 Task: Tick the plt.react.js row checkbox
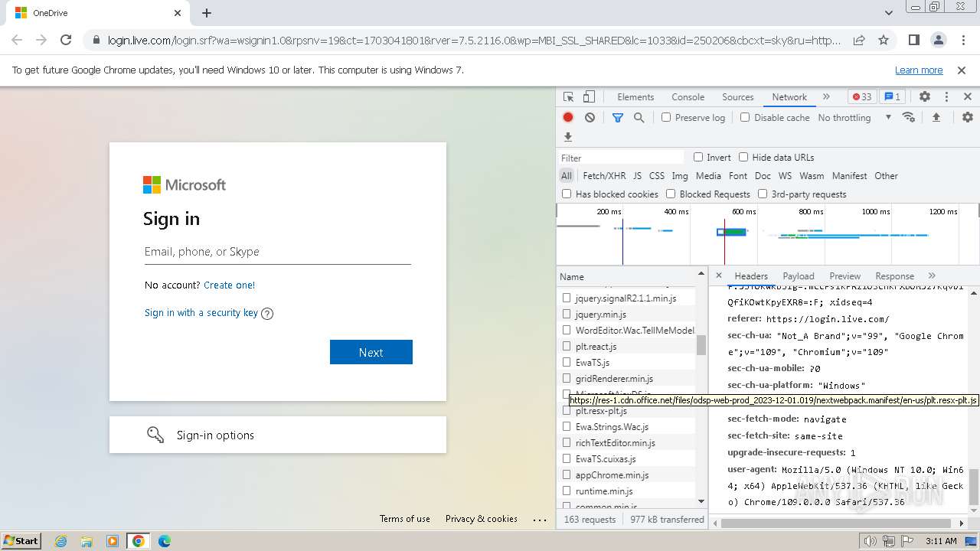567,347
